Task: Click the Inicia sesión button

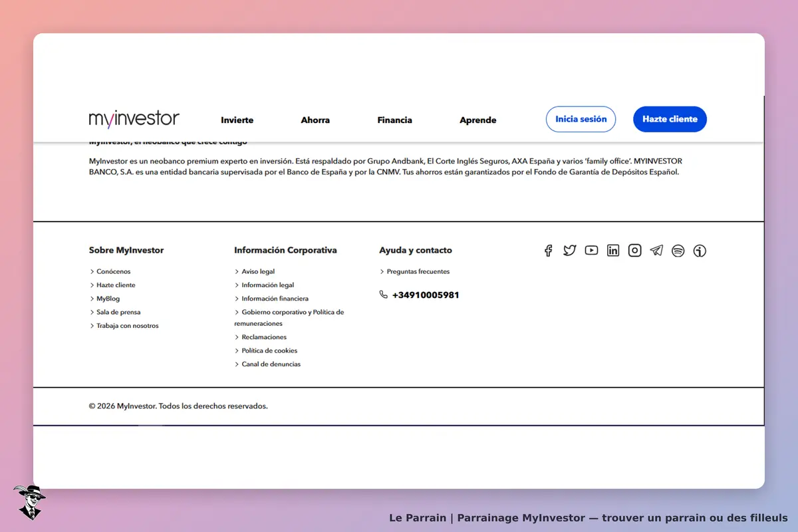Action: coord(581,119)
